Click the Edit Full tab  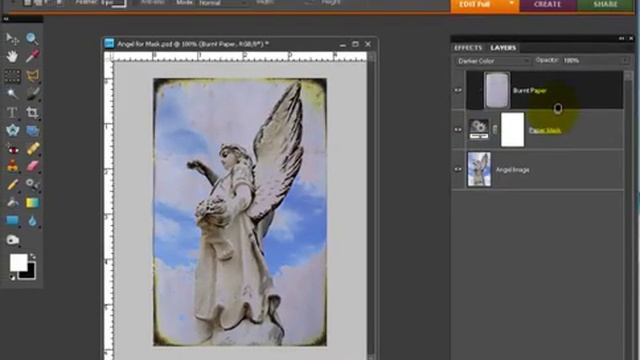click(475, 4)
